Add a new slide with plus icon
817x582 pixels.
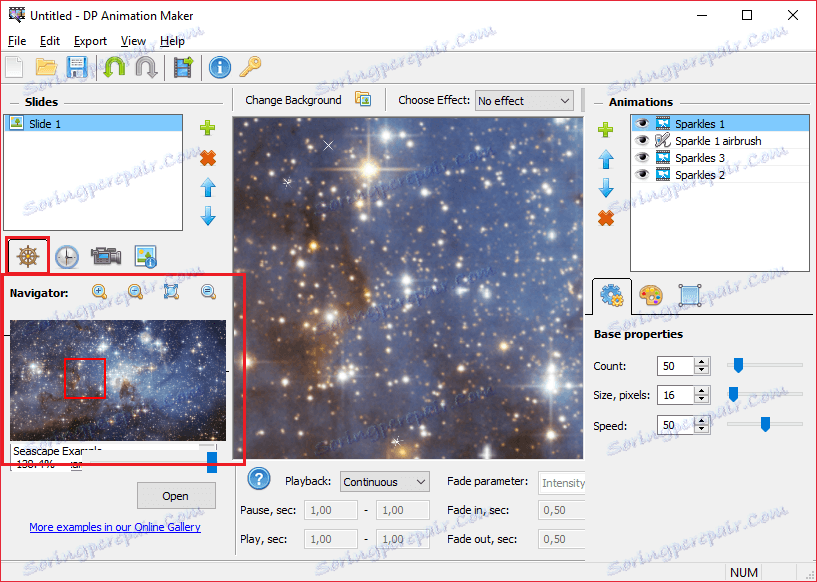click(208, 128)
